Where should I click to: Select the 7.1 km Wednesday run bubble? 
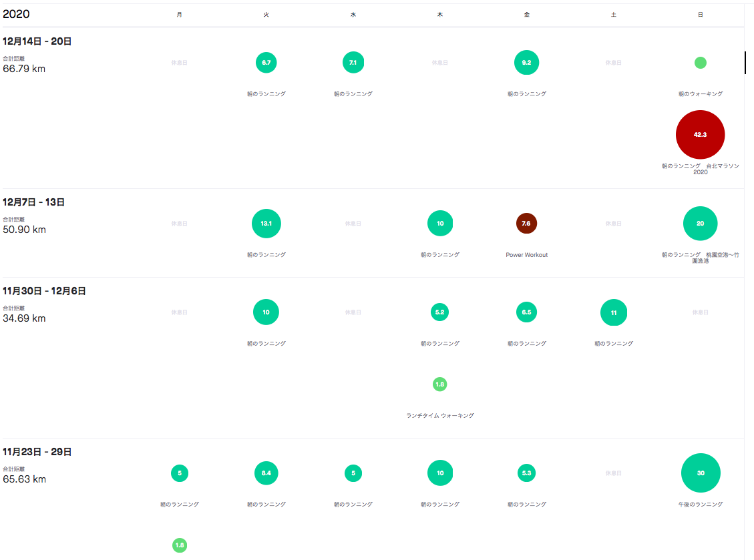point(353,63)
